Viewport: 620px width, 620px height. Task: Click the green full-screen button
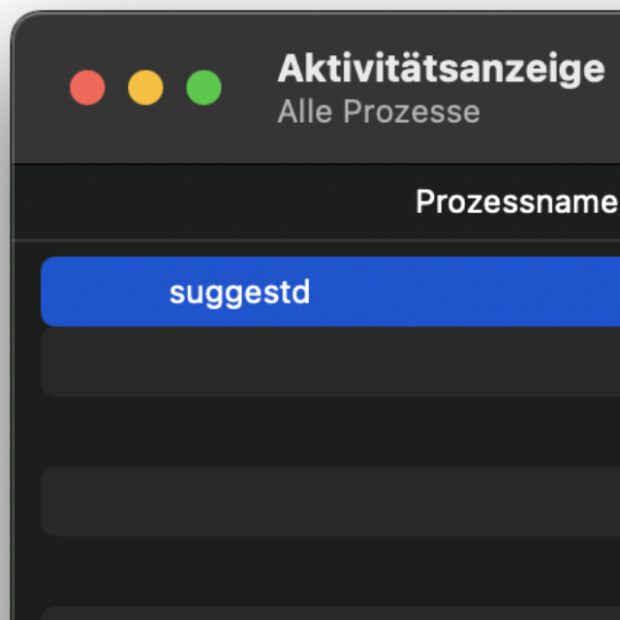[204, 88]
